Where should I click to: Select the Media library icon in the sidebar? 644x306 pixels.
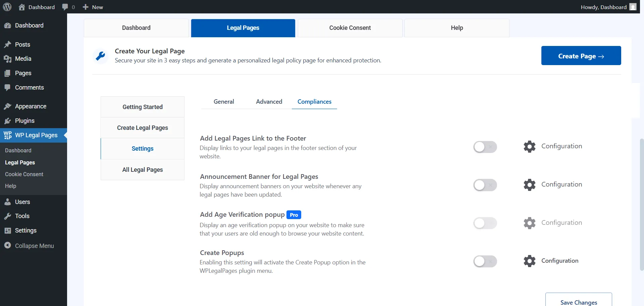pyautogui.click(x=8, y=59)
